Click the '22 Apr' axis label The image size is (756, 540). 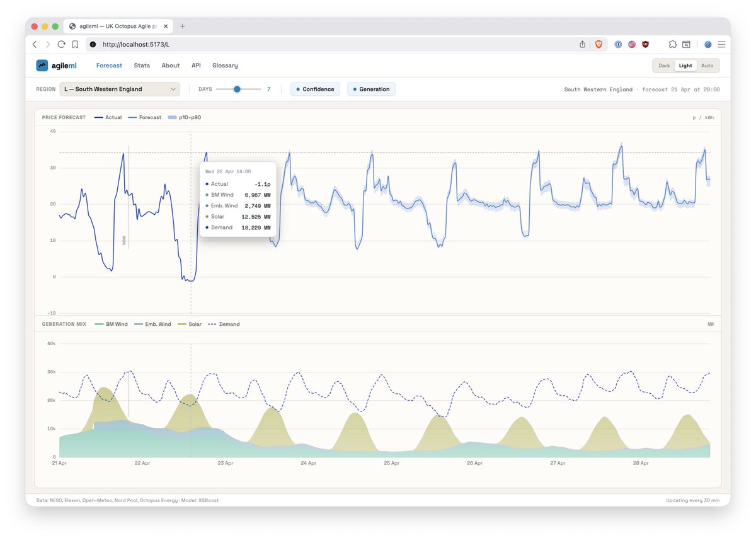click(142, 463)
